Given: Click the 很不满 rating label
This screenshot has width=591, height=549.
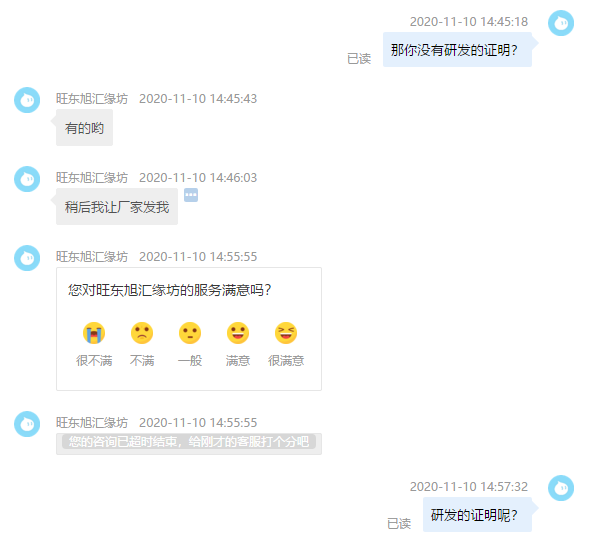Looking at the screenshot, I should (x=94, y=361).
